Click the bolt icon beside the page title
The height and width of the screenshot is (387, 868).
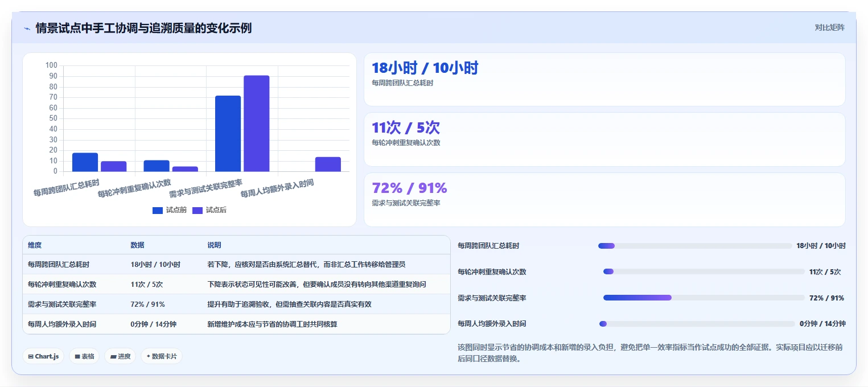27,28
